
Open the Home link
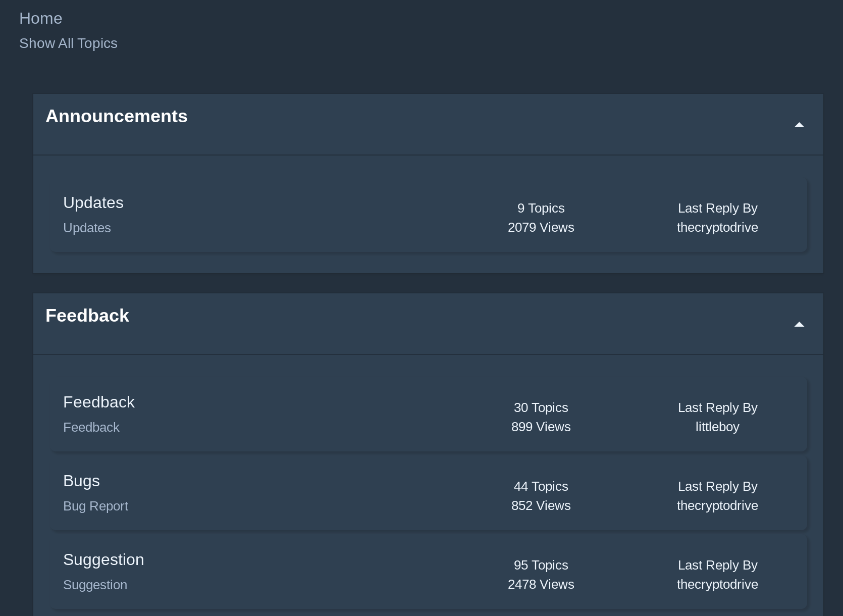41,18
